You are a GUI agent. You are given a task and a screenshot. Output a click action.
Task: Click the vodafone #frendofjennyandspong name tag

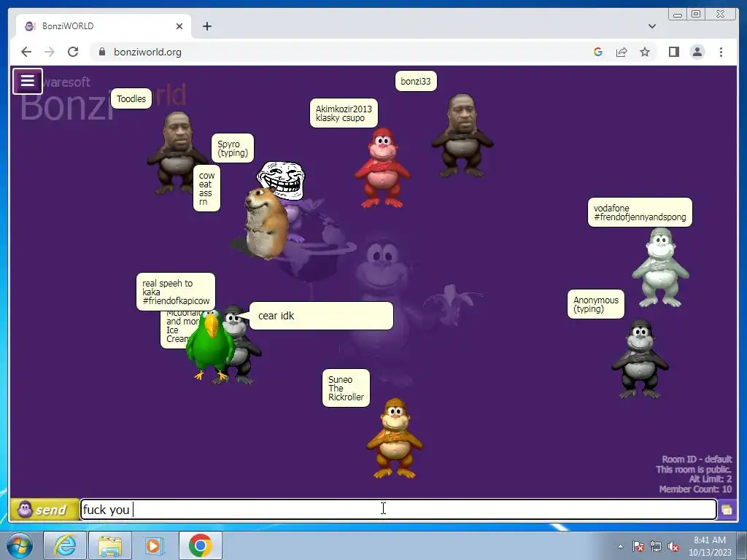(x=640, y=212)
